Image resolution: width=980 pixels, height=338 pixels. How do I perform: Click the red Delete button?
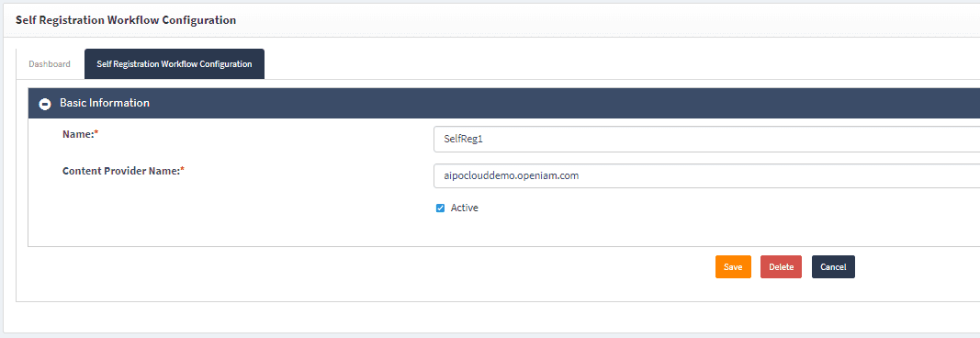pyautogui.click(x=782, y=266)
